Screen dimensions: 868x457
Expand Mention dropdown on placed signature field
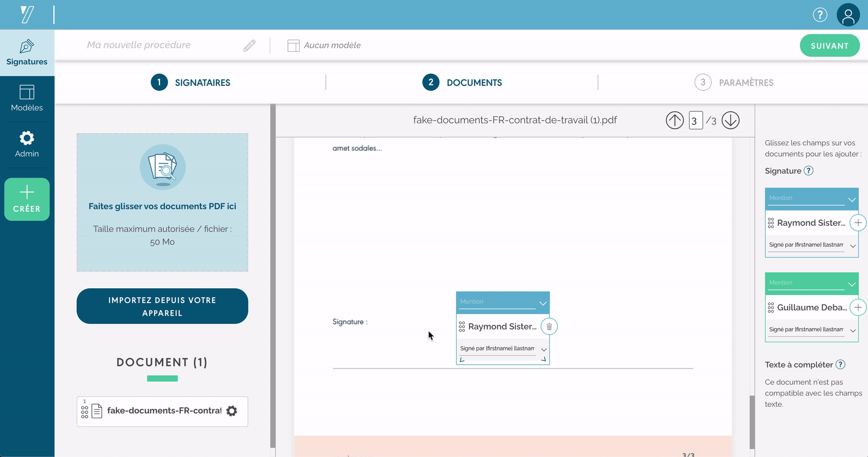[x=542, y=303]
